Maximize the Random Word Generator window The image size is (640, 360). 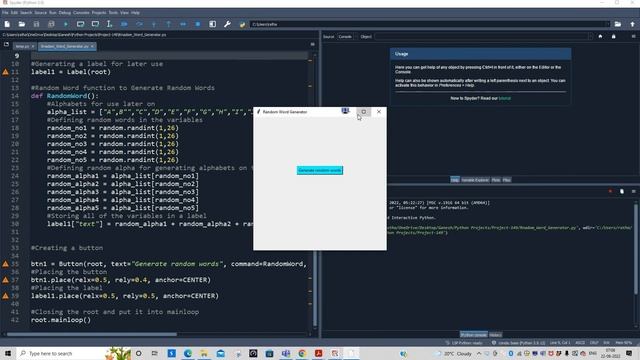point(364,112)
